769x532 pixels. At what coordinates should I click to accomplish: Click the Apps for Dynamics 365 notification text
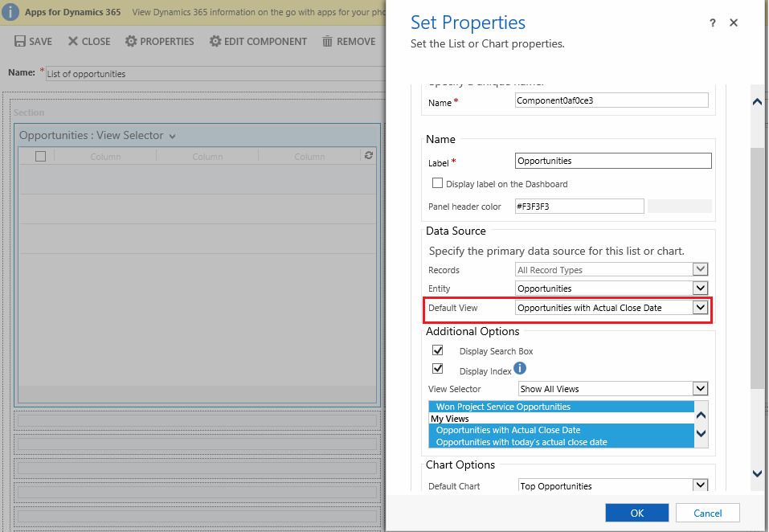pos(72,12)
